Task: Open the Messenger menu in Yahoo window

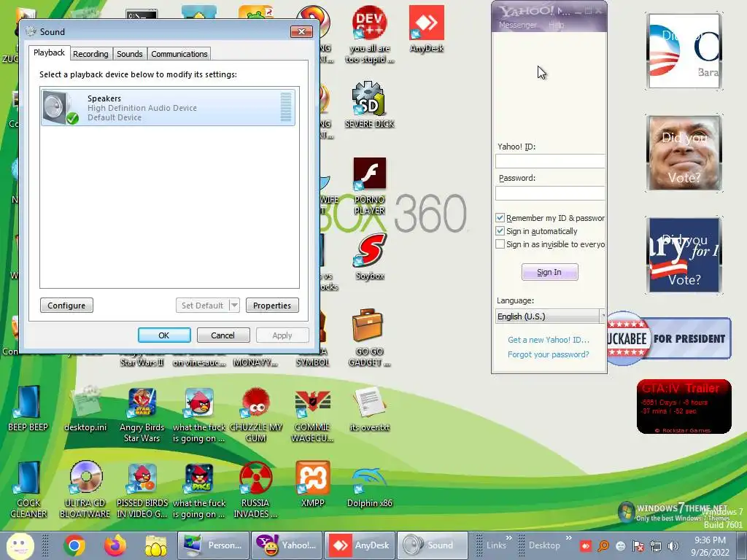Action: [517, 25]
